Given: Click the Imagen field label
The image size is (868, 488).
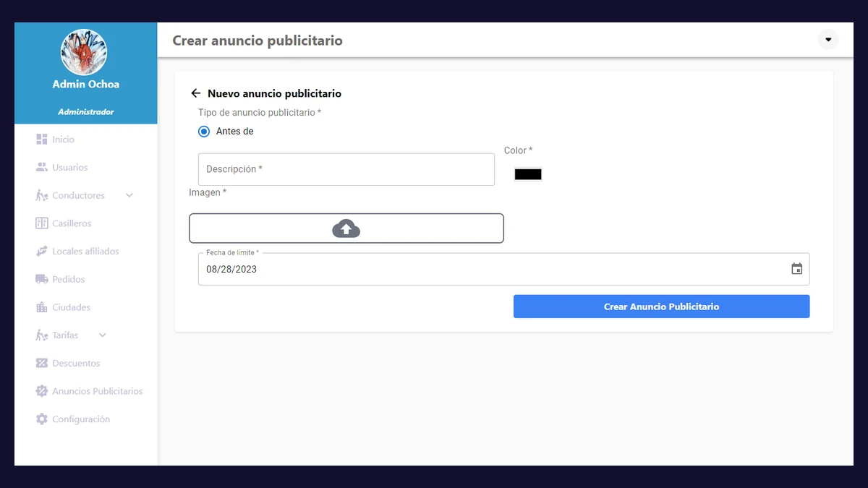Looking at the screenshot, I should (208, 192).
